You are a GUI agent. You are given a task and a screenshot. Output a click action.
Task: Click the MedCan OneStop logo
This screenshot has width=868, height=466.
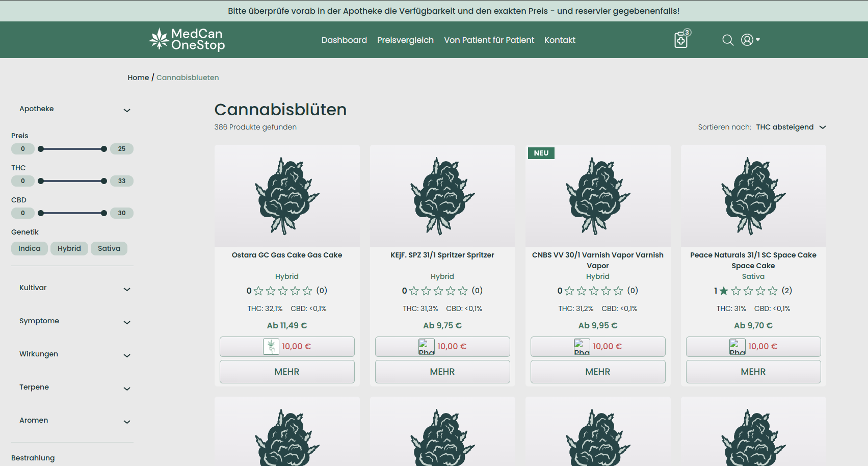187,40
